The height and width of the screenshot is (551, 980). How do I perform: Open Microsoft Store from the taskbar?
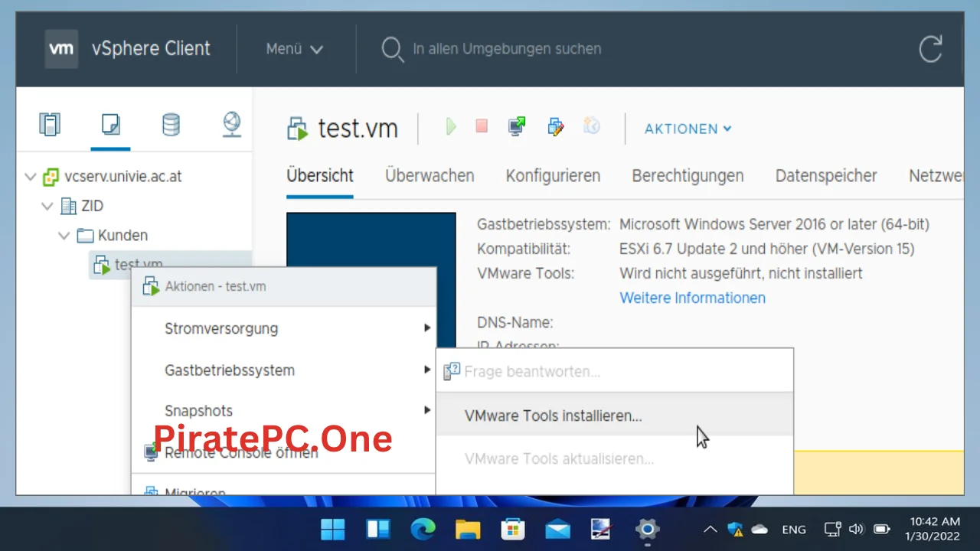pos(512,529)
